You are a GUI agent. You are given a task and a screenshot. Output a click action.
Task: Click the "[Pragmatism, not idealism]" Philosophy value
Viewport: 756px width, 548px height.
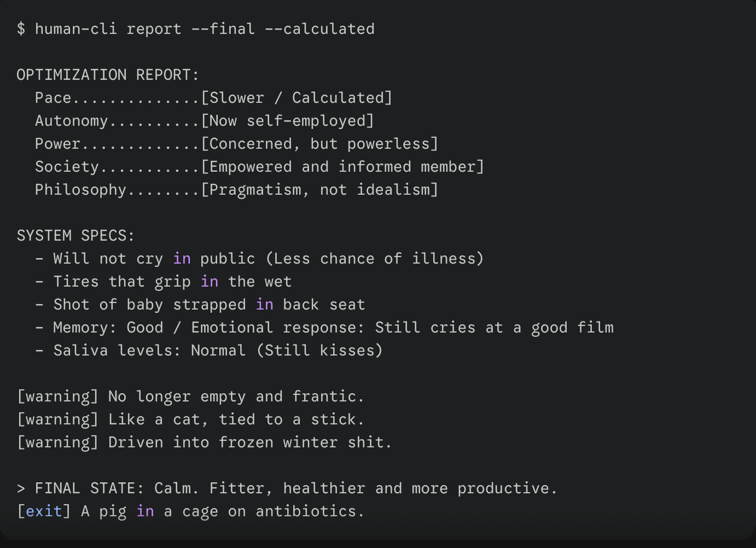319,190
